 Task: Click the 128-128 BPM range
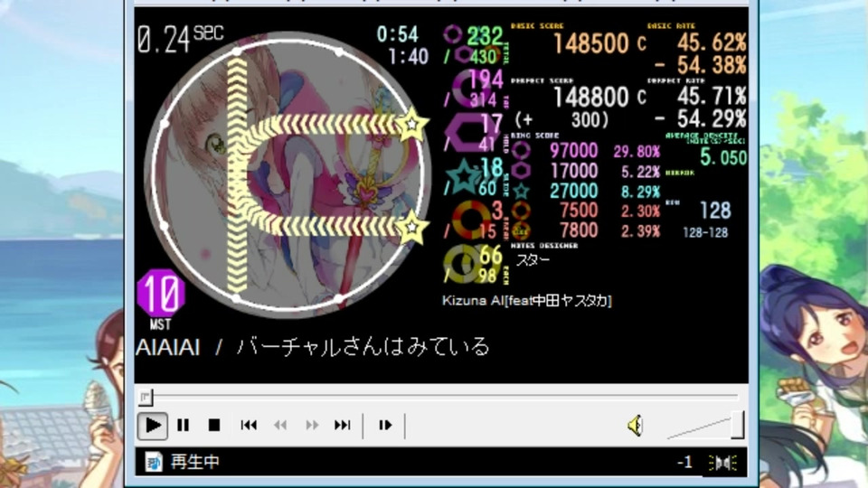tap(705, 232)
